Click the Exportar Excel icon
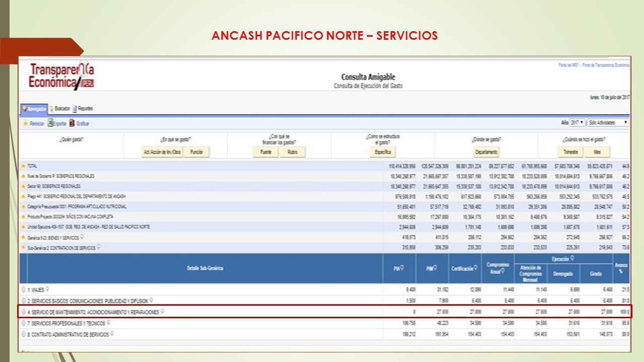The image size is (644, 362). pyautogui.click(x=50, y=123)
